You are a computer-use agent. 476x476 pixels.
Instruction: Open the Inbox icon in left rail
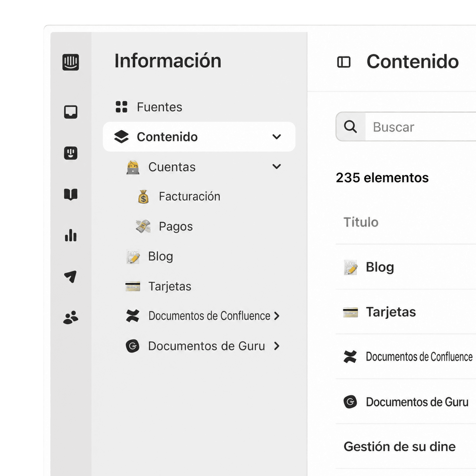(71, 112)
